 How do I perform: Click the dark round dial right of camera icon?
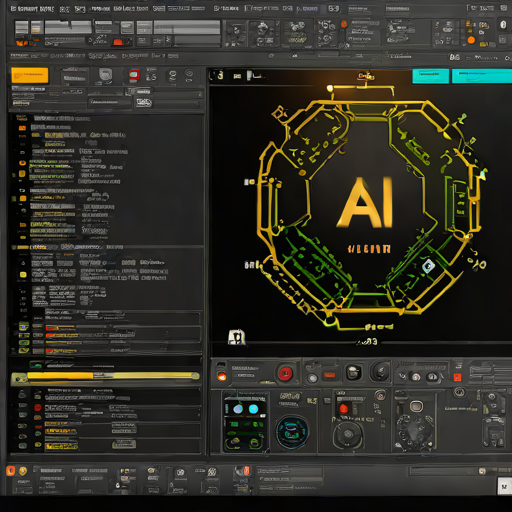[x=380, y=372]
